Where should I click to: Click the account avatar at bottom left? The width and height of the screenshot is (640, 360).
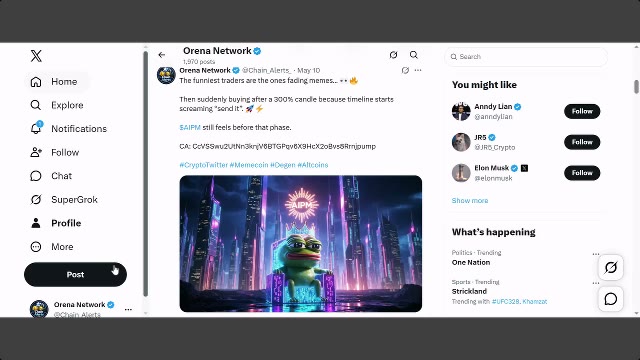[x=39, y=309]
